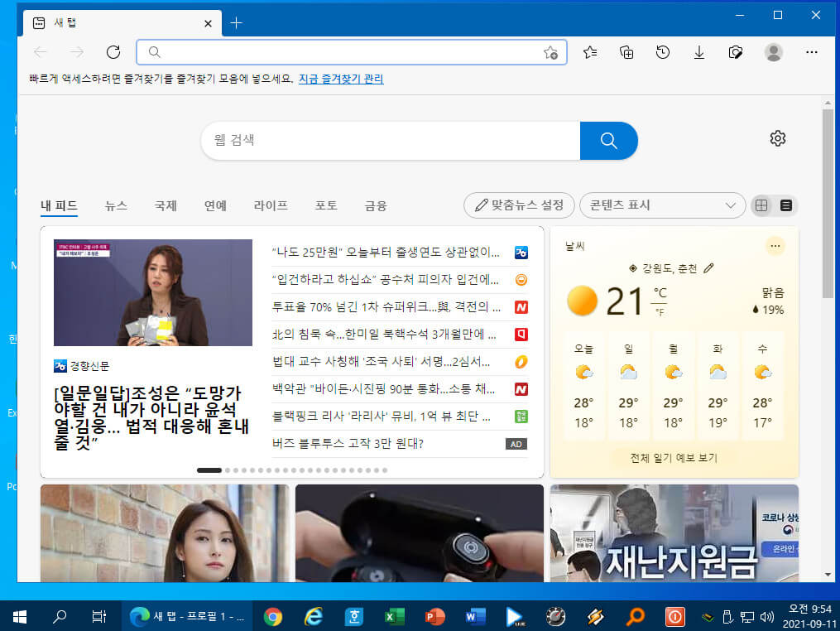The image size is (840, 631).
Task: Click the profile avatar icon
Action: coord(773,52)
